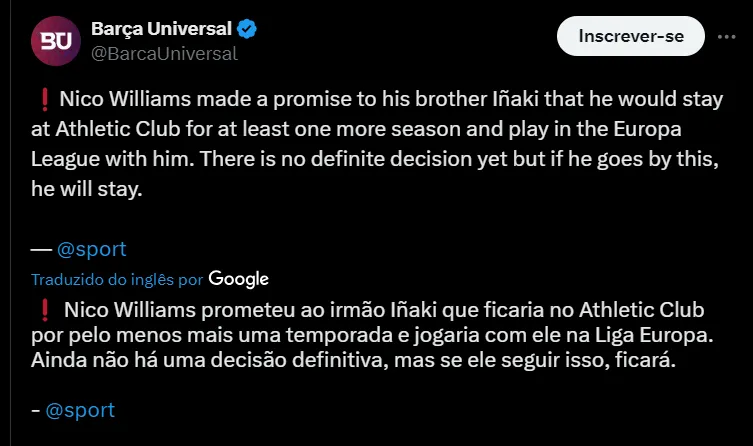Click the @BarcaUniversal handle
The width and height of the screenshot is (753, 446).
pos(164,54)
